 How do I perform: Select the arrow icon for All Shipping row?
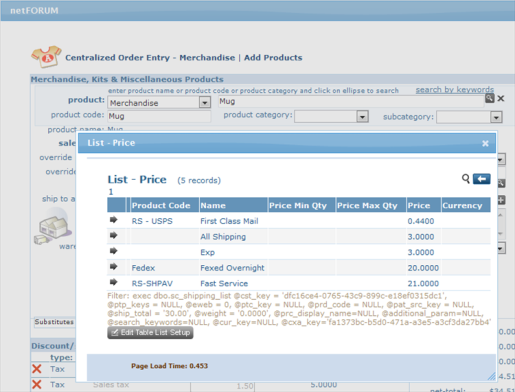coord(114,235)
